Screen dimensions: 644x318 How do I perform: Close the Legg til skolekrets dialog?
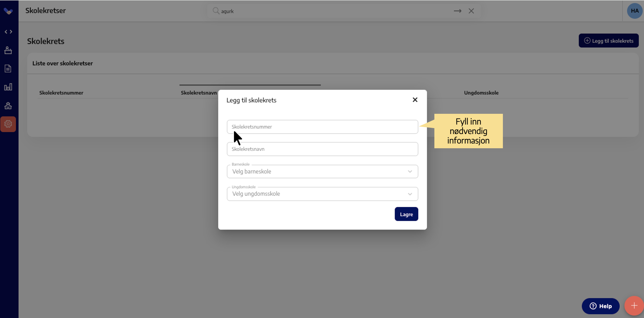415,100
